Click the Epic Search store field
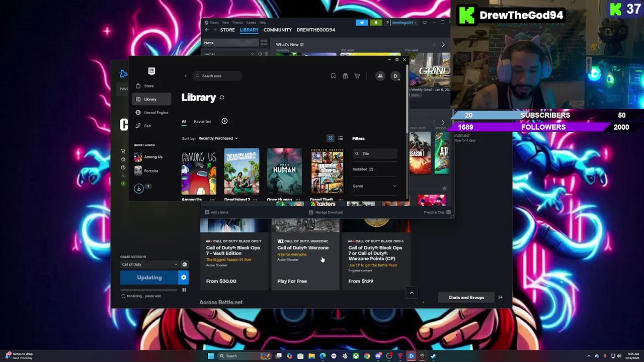 click(x=217, y=76)
